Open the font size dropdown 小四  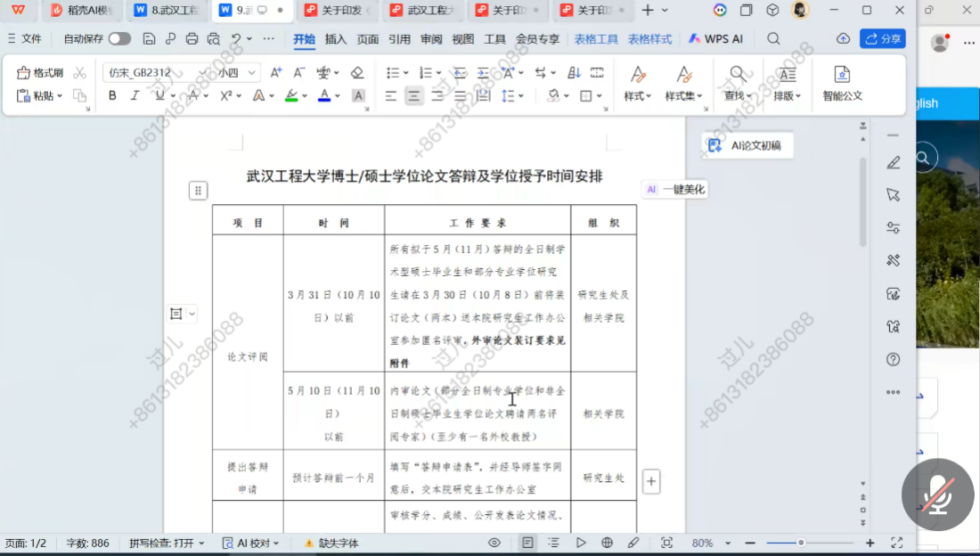coord(238,73)
